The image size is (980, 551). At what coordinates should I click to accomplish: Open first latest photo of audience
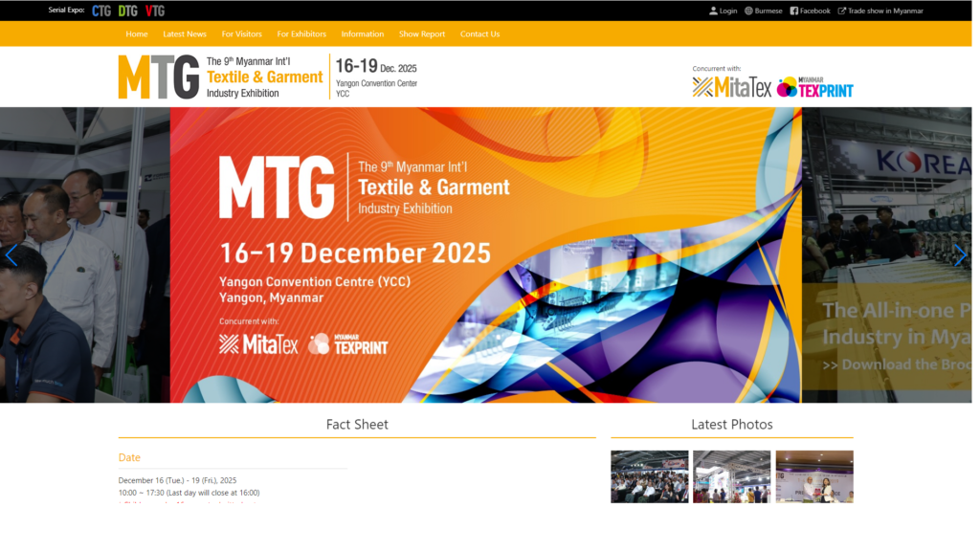tap(650, 476)
